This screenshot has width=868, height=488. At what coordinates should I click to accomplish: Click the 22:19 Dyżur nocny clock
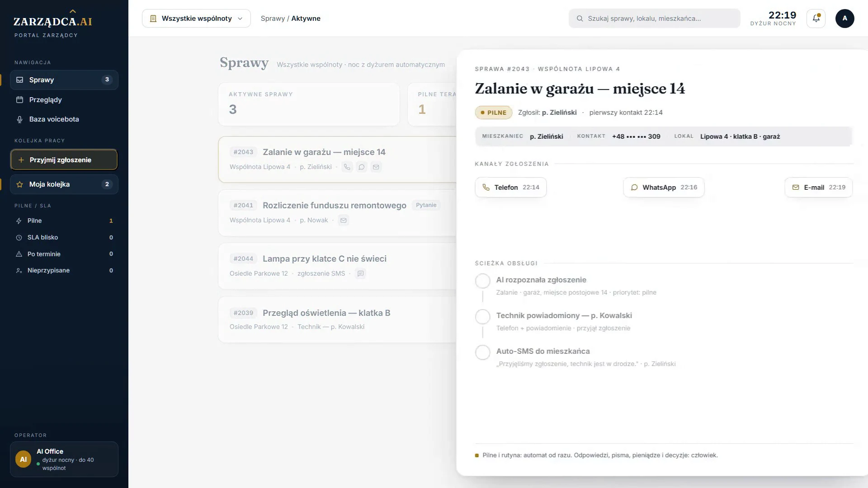773,19
